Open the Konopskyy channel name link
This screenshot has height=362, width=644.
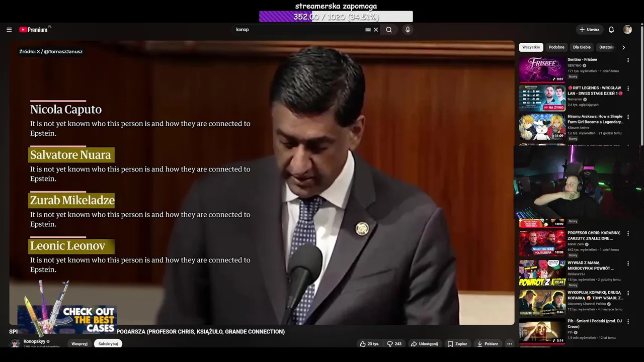click(x=34, y=341)
